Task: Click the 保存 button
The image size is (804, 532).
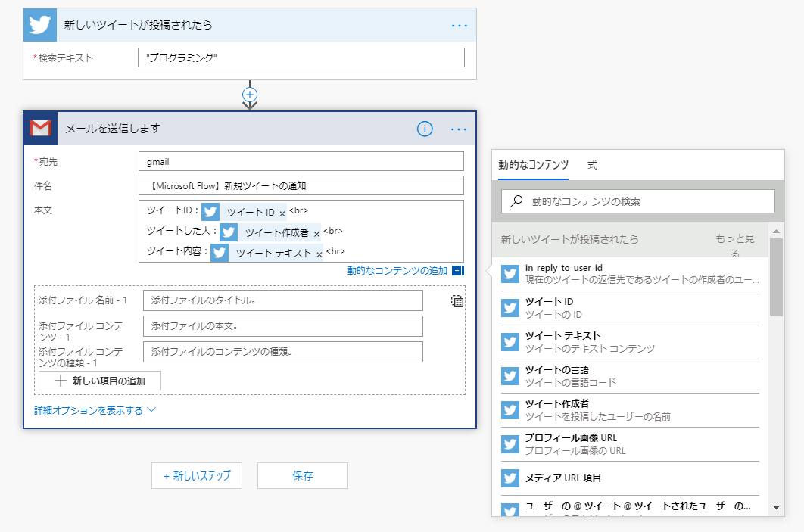Action: point(302,475)
